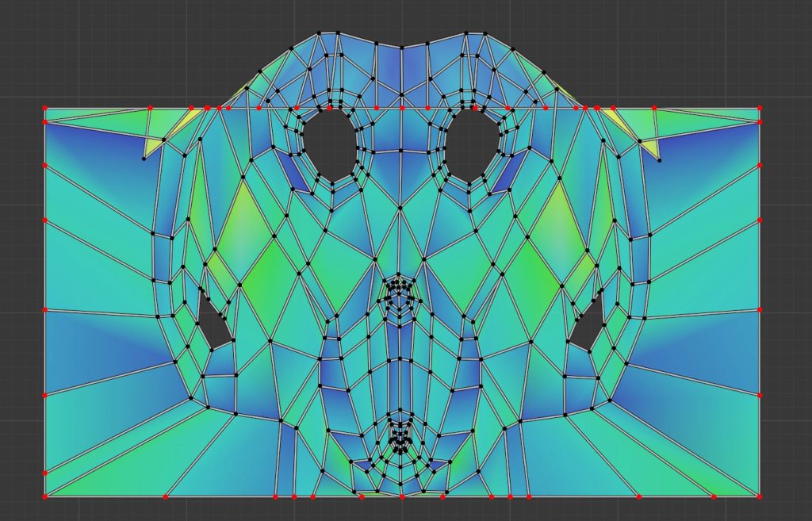Select the red vertex midway down the left border
This screenshot has height=521, width=812.
point(45,309)
